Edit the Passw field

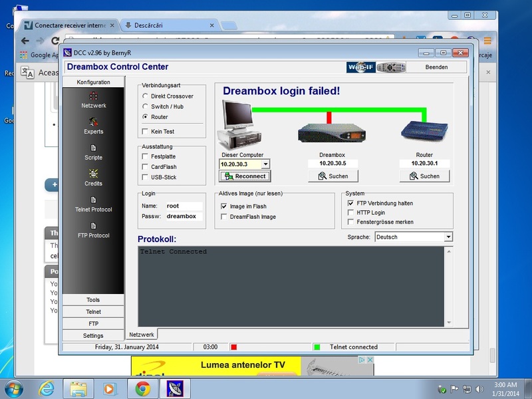click(x=184, y=217)
